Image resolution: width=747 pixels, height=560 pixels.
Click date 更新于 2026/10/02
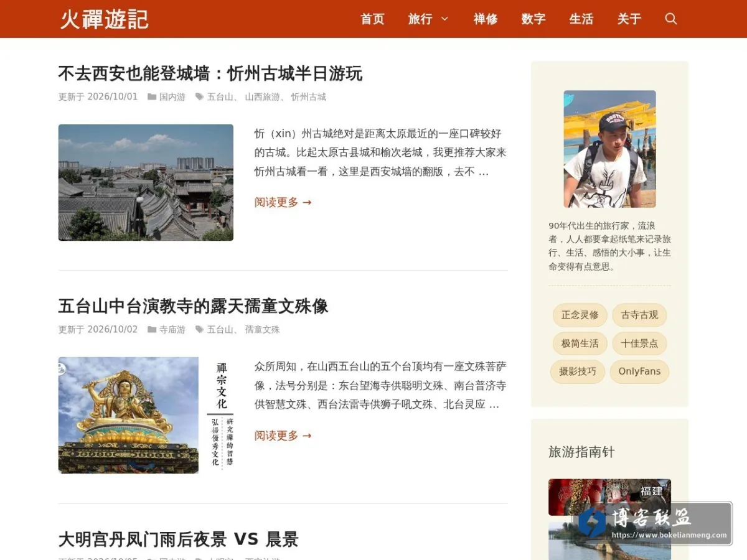98,330
